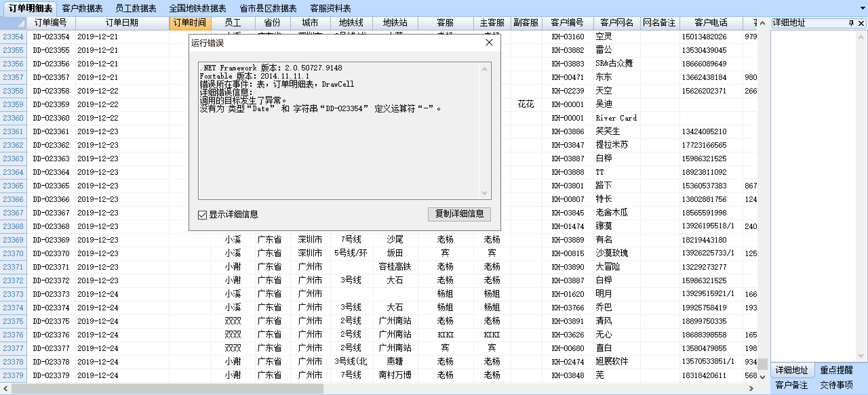The height and width of the screenshot is (395, 868).
Task: Close the 运行错误 error dialog
Action: click(x=489, y=43)
